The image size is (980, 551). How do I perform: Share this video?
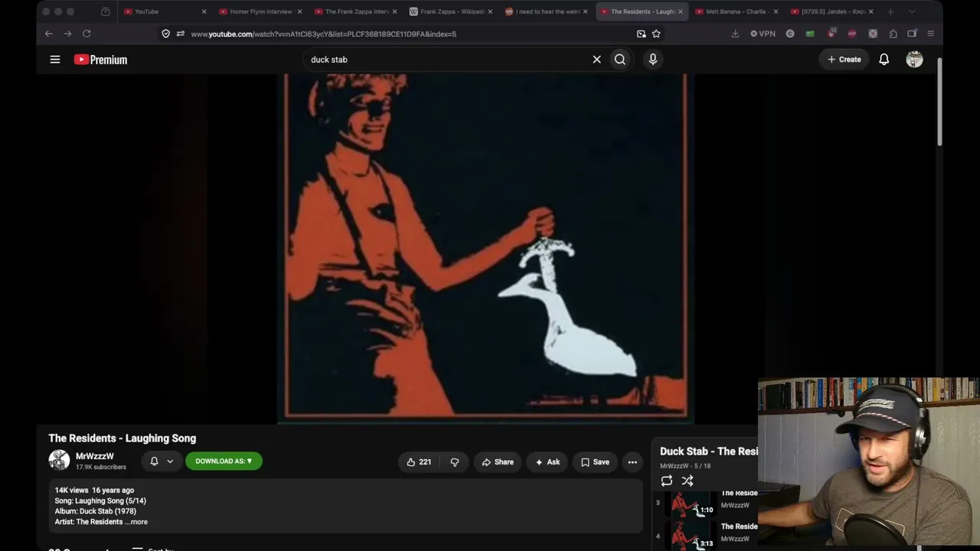498,462
